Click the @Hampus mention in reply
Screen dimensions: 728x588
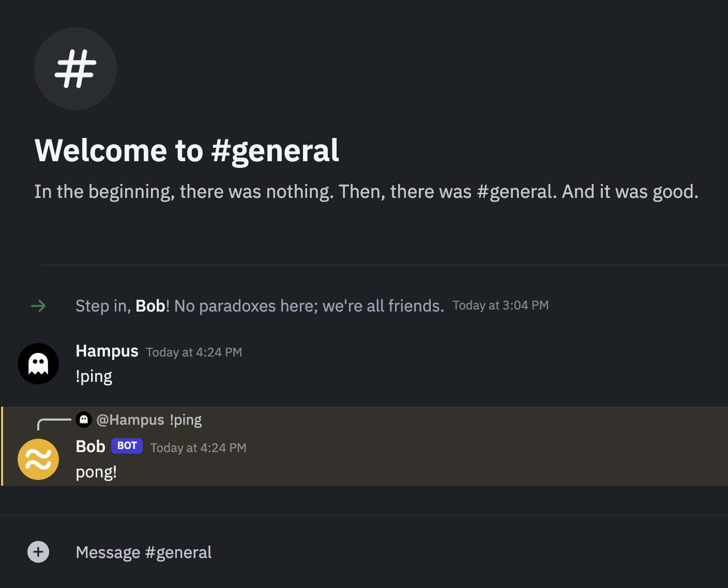point(130,420)
